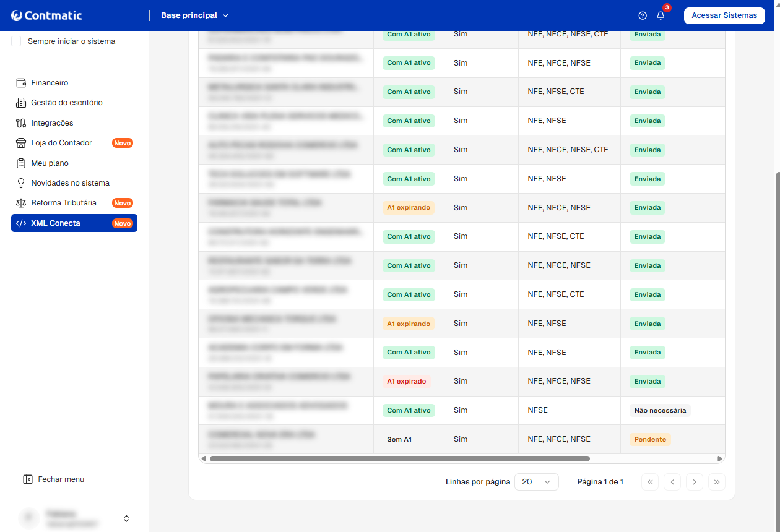Click the Sem A1 status label
The image size is (780, 532).
click(x=399, y=439)
